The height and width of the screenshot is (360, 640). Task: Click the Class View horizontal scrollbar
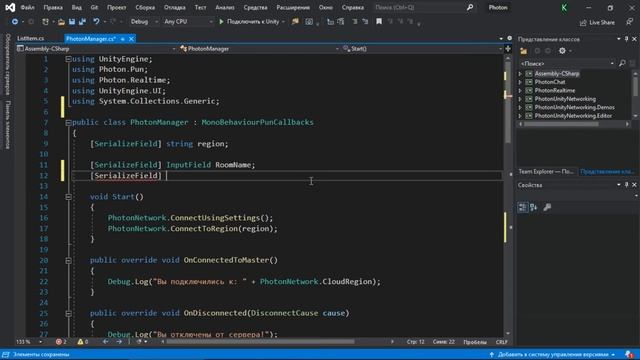[x=561, y=124]
